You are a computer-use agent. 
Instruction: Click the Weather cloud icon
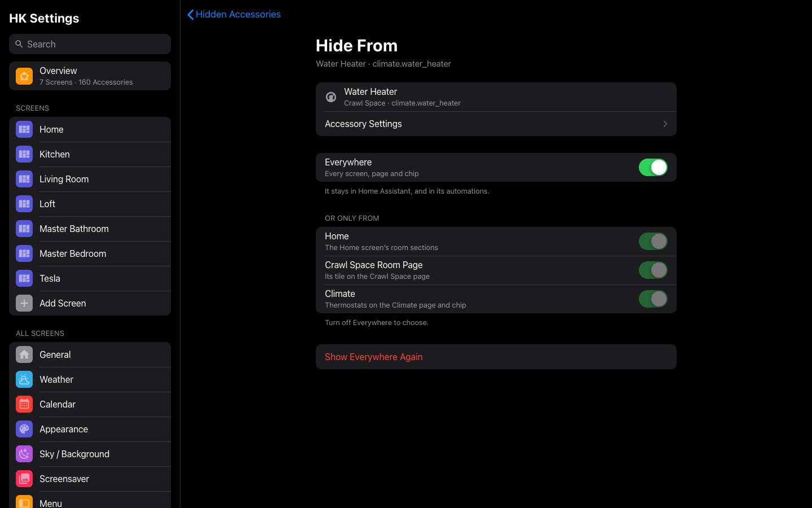(x=24, y=379)
